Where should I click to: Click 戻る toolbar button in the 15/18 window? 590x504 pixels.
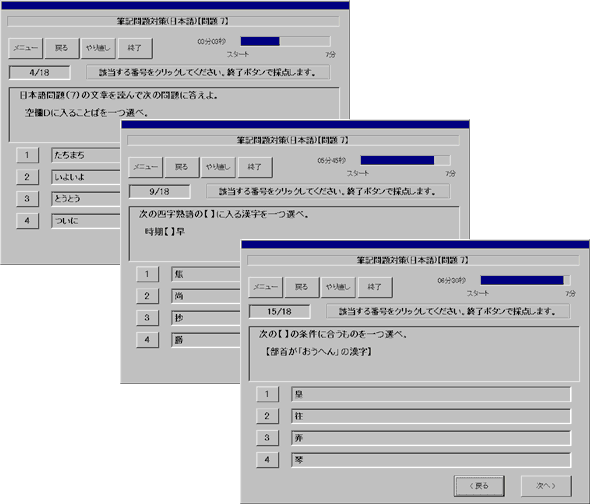point(302,287)
